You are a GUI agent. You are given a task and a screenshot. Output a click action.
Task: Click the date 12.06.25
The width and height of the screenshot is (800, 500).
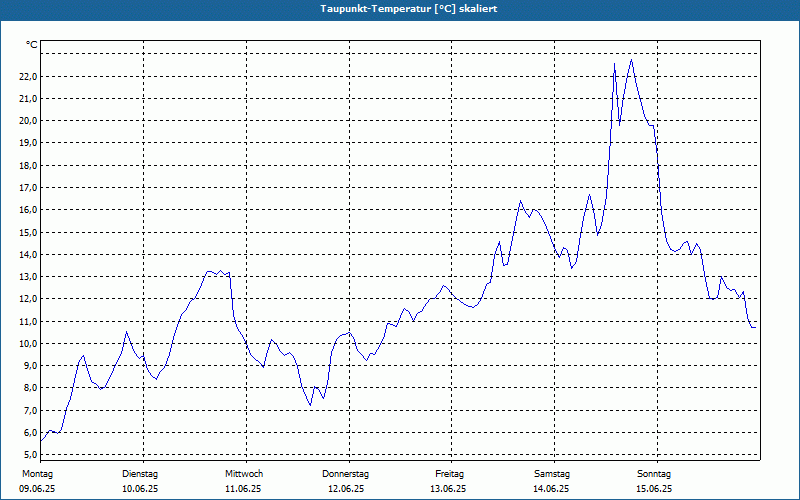(x=346, y=489)
